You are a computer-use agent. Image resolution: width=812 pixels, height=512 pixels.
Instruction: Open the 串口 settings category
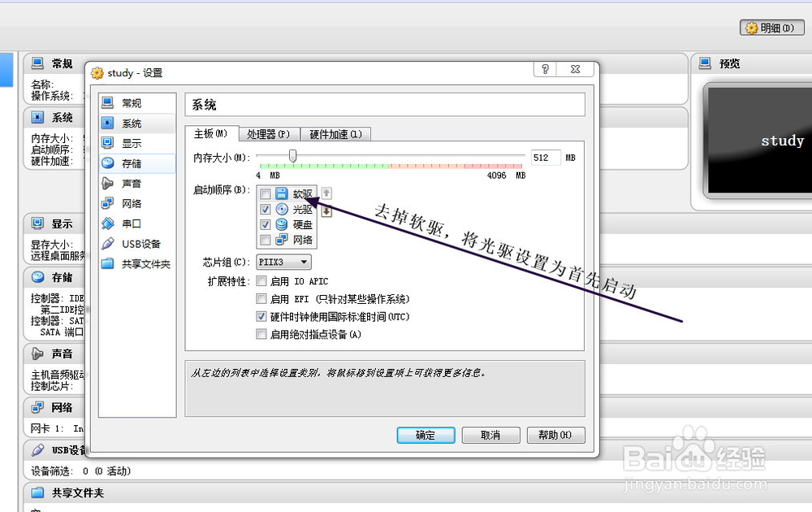(137, 223)
